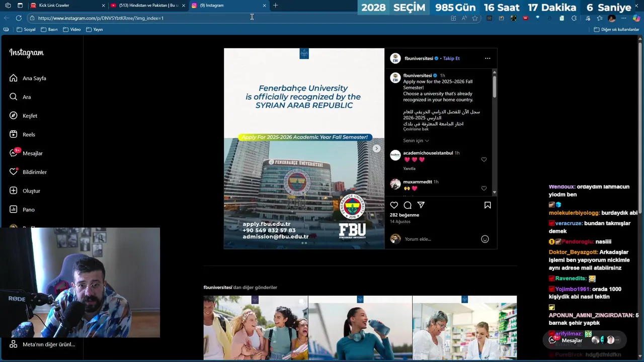Open the favorites list icon
644x362 pixels.
[600, 18]
